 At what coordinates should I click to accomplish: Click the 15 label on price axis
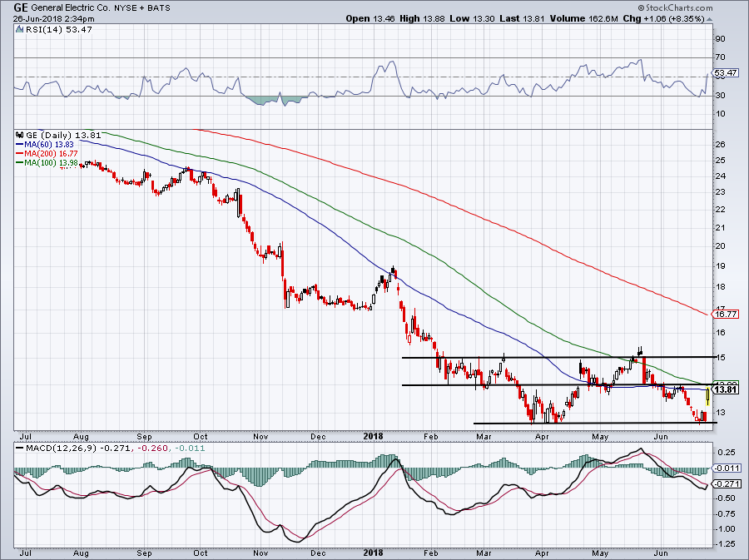721,358
